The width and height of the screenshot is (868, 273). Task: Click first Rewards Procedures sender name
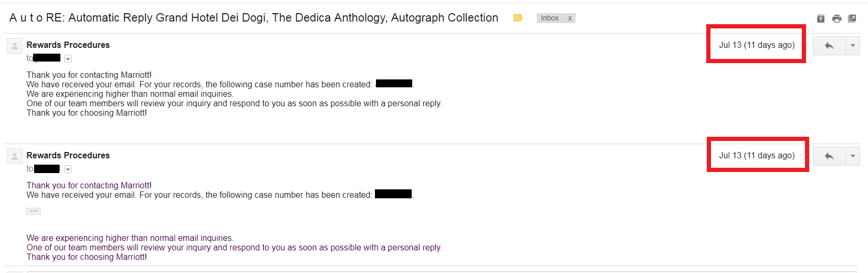coord(68,45)
